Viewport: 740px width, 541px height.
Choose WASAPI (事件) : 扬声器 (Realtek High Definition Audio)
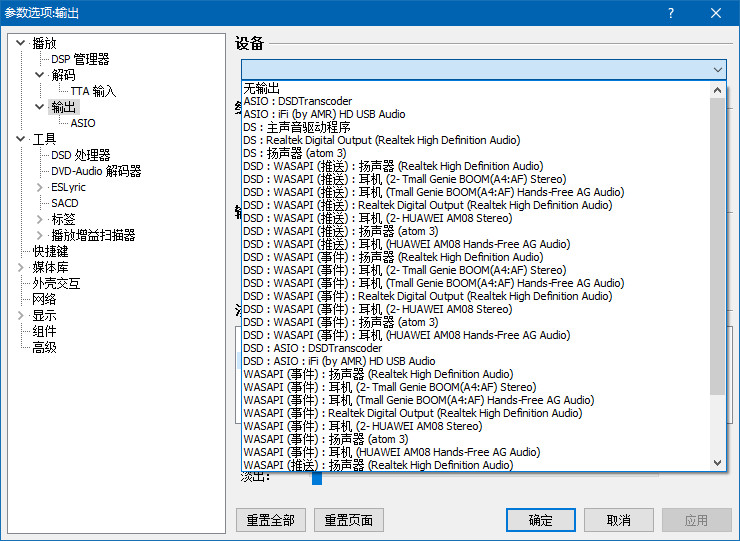click(476, 374)
